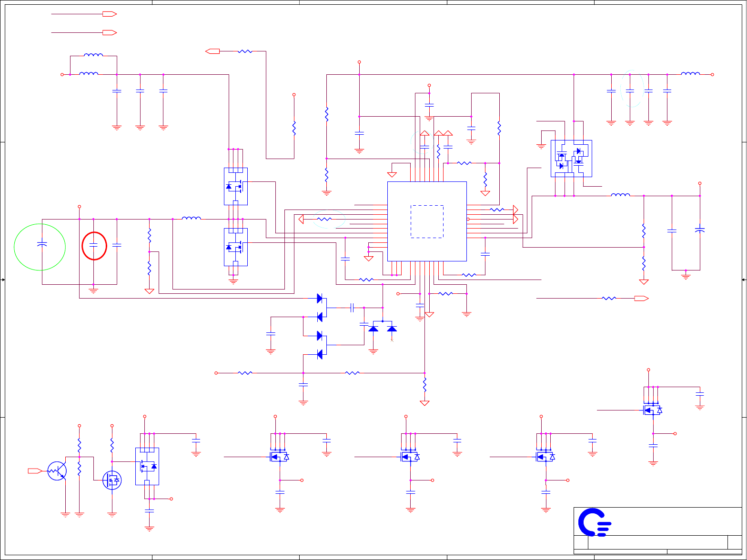The width and height of the screenshot is (747, 560).
Task: Select the capacitor inside the green circle
Action: click(42, 244)
